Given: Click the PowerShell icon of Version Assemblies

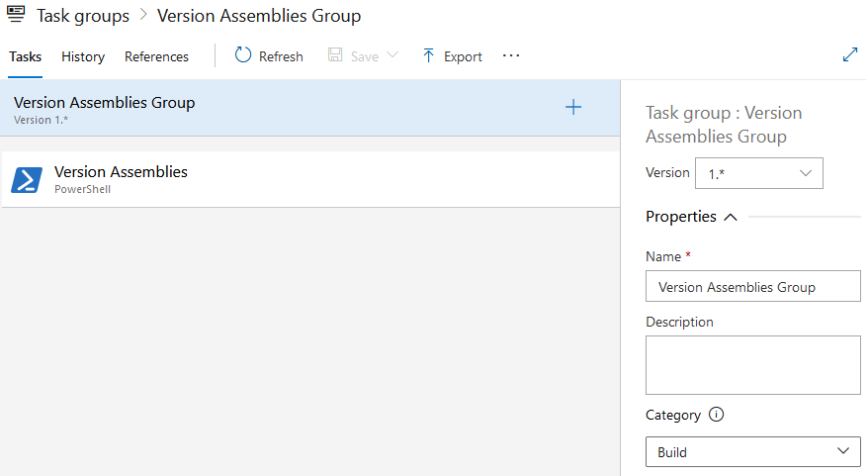Looking at the screenshot, I should [27, 179].
